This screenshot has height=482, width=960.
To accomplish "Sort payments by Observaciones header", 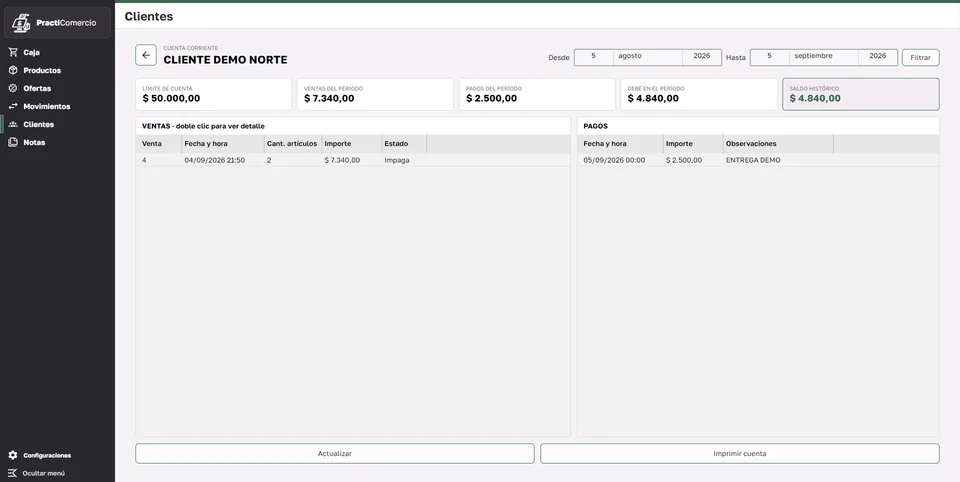I will [778, 144].
